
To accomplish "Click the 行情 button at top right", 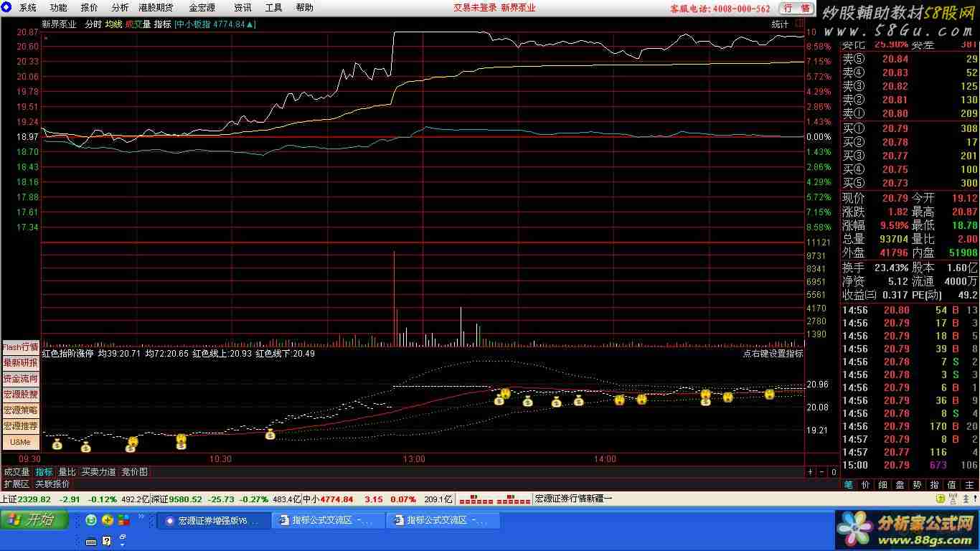I will [796, 9].
